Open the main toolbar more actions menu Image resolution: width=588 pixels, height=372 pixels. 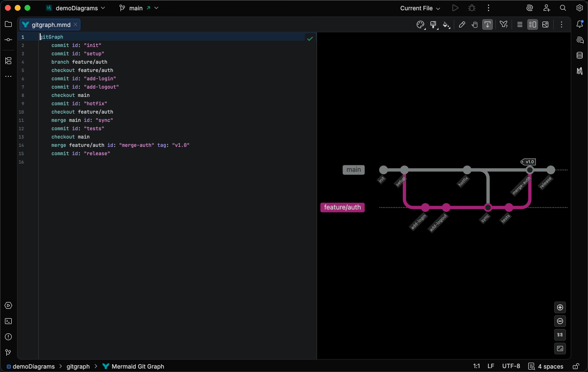coord(488,8)
